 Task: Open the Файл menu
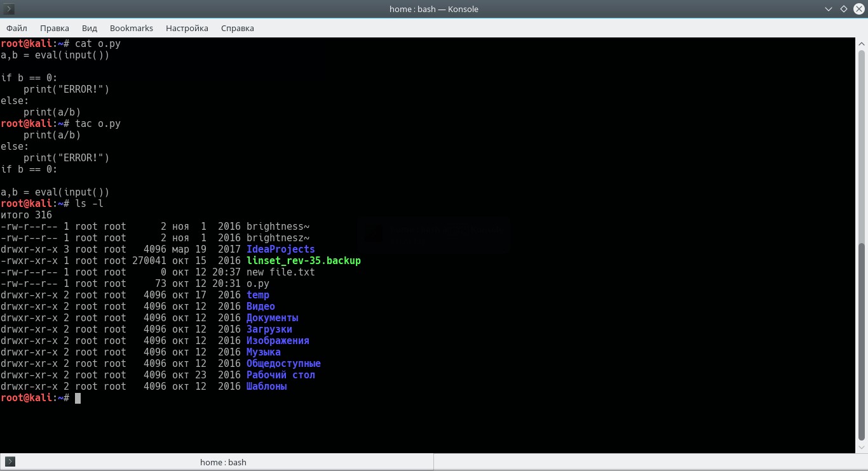pyautogui.click(x=17, y=28)
